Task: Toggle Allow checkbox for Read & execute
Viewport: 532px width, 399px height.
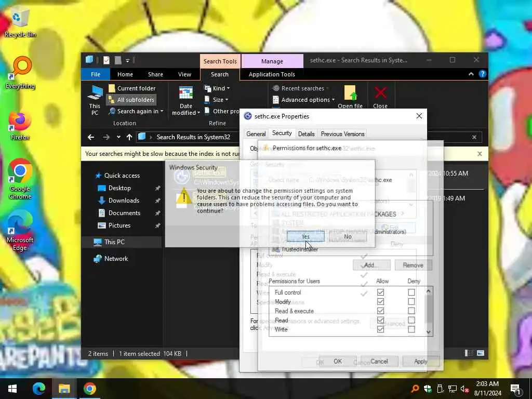Action: pyautogui.click(x=380, y=311)
